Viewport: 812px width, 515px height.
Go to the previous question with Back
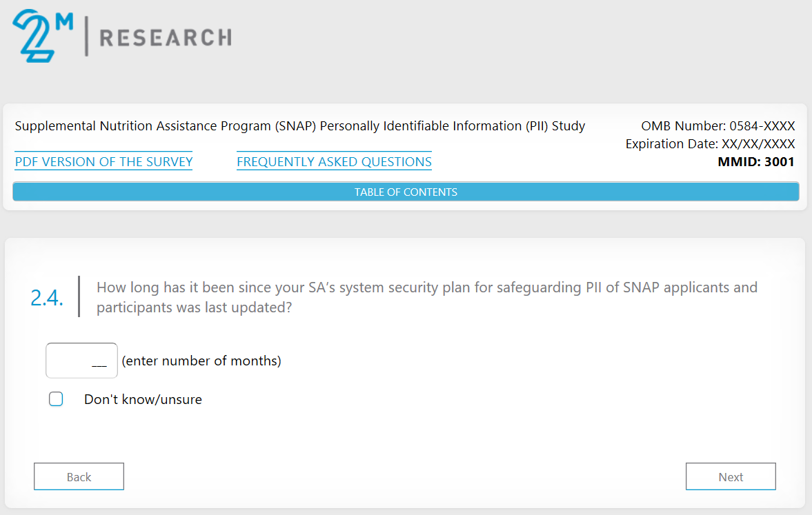[x=79, y=476]
